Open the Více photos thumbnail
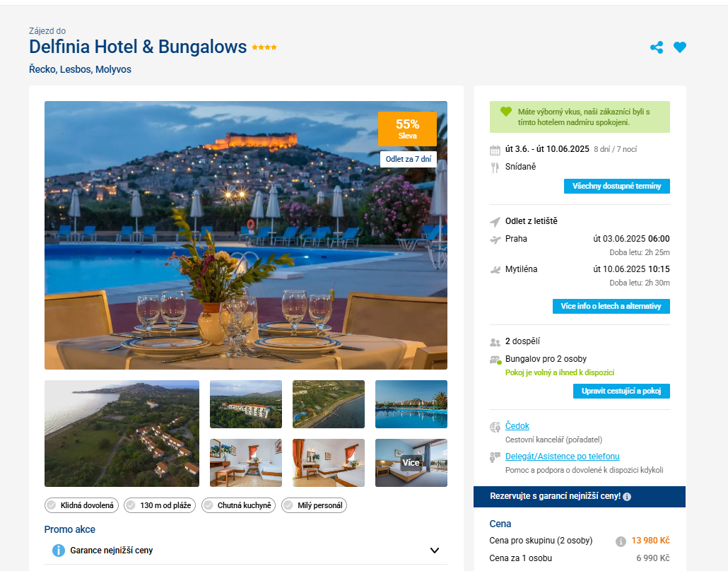728x571 pixels. (x=411, y=463)
